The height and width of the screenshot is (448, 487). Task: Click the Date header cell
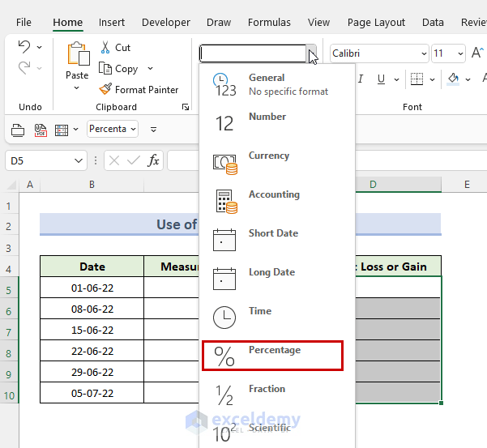[x=92, y=267]
